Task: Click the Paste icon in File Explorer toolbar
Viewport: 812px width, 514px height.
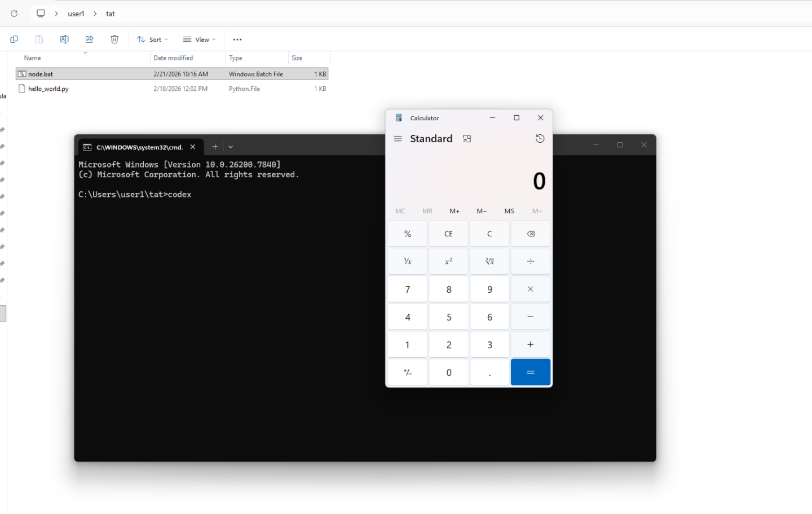Action: (x=39, y=39)
